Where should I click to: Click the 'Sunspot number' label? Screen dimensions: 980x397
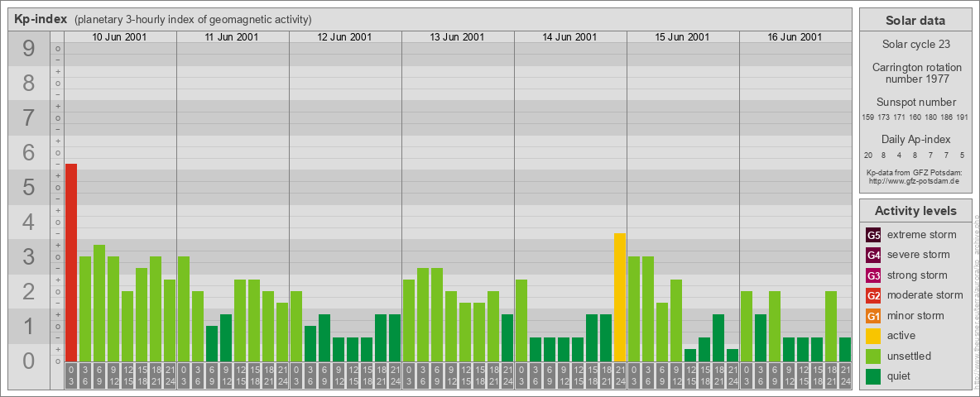(x=915, y=103)
